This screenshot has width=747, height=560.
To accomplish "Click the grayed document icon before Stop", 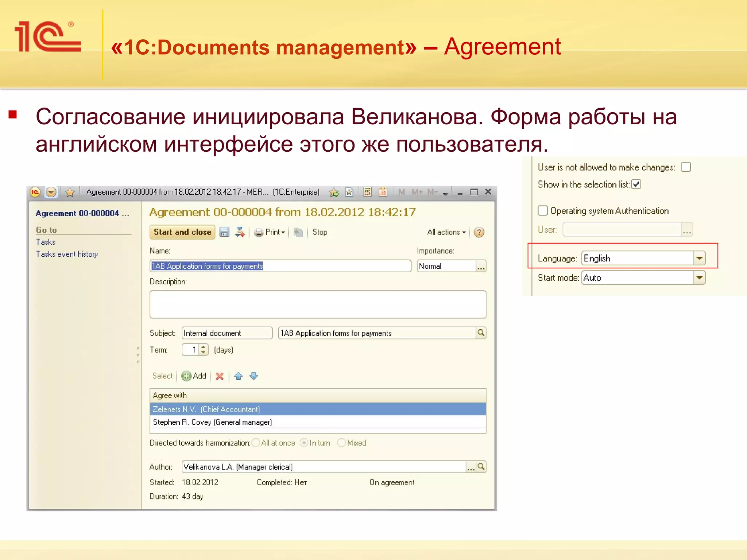I will click(x=298, y=232).
